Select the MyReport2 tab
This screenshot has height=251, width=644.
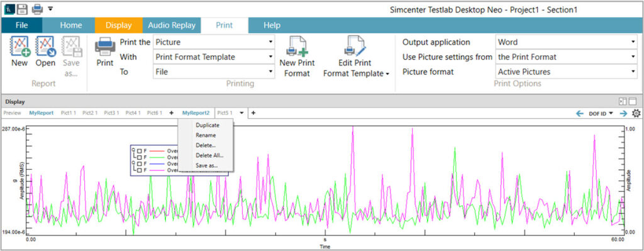(196, 113)
